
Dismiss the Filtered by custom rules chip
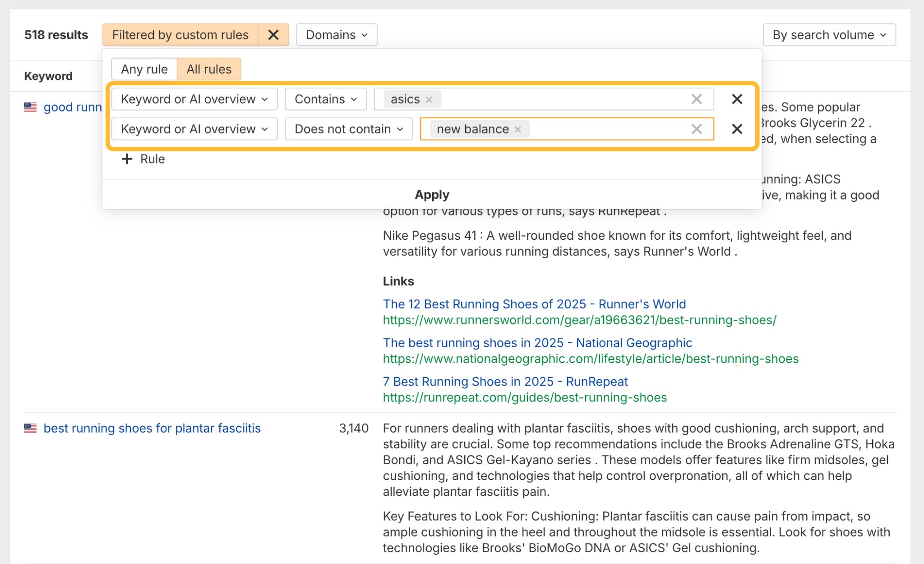point(273,34)
